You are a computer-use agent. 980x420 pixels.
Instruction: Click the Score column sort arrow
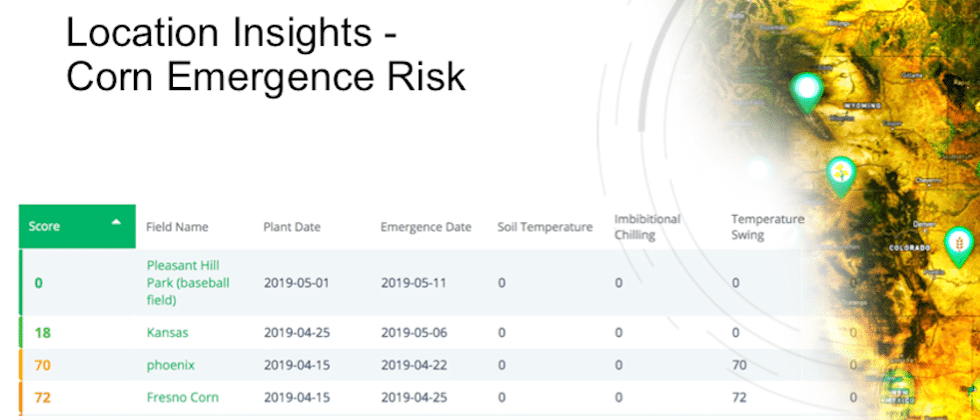pyautogui.click(x=116, y=223)
